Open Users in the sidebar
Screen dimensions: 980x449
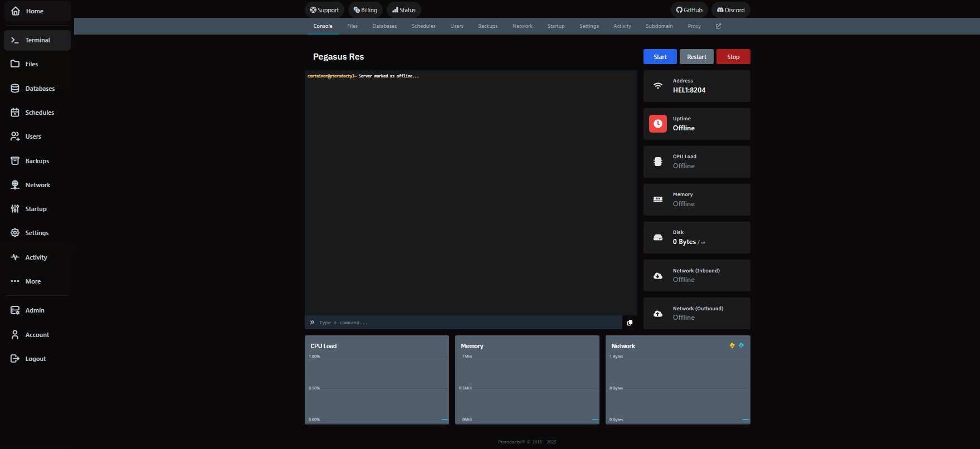pyautogui.click(x=37, y=136)
